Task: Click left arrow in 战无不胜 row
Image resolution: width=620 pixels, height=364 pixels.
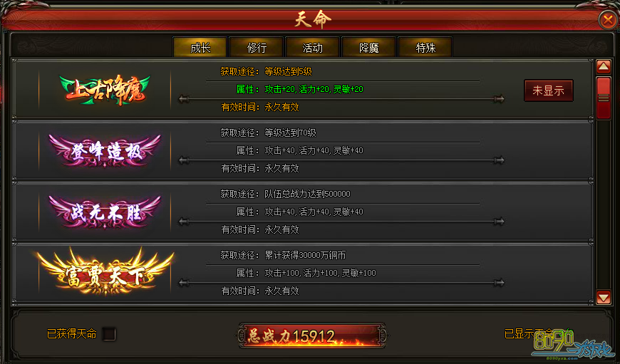Action: click(x=184, y=222)
